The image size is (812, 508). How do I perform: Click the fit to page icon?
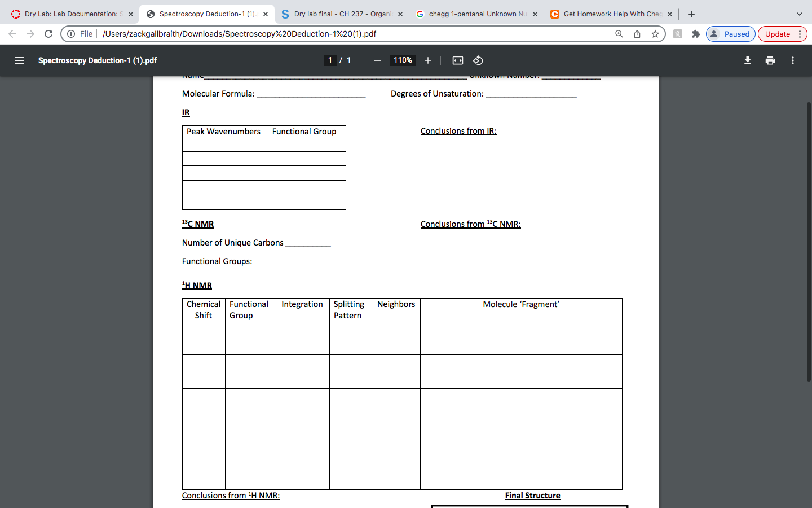[458, 60]
